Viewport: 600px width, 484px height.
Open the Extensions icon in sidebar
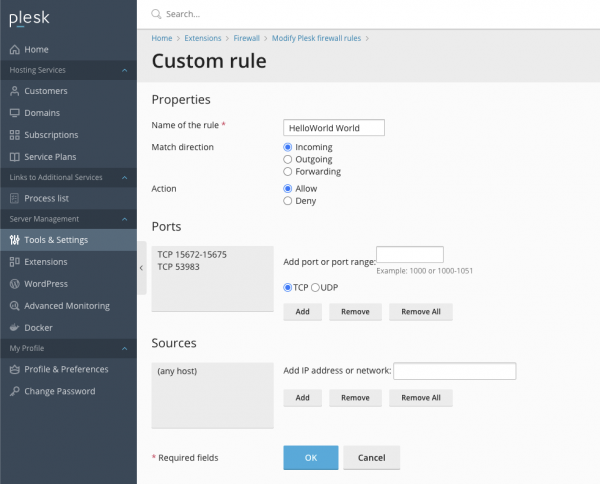click(x=15, y=262)
